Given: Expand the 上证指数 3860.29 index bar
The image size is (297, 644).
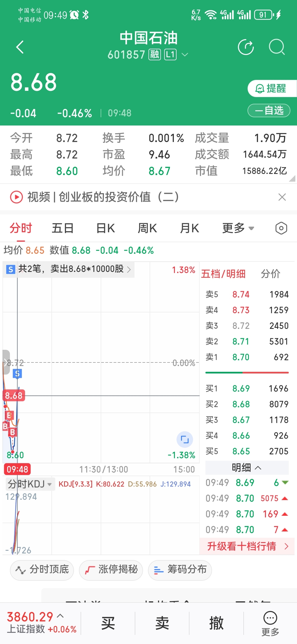Looking at the screenshot, I should (41, 623).
